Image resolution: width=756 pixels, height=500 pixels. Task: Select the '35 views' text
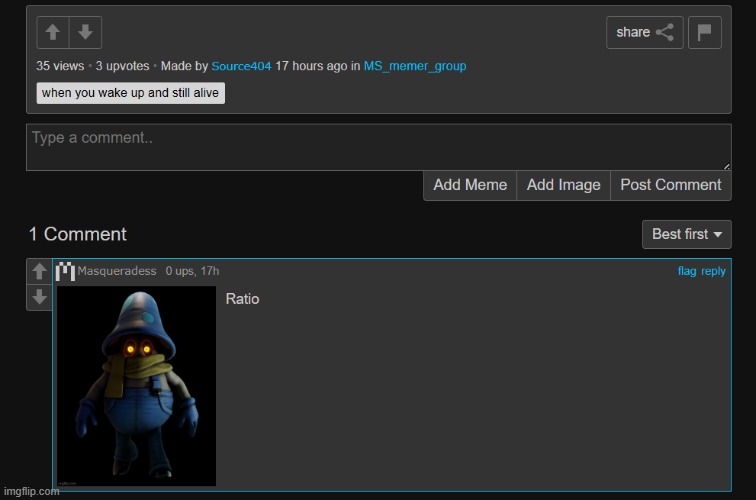pos(60,66)
